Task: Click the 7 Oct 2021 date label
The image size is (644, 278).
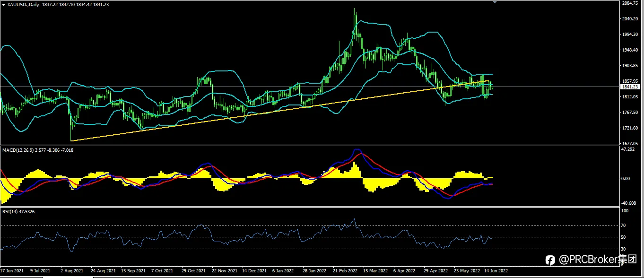Action: (x=162, y=271)
